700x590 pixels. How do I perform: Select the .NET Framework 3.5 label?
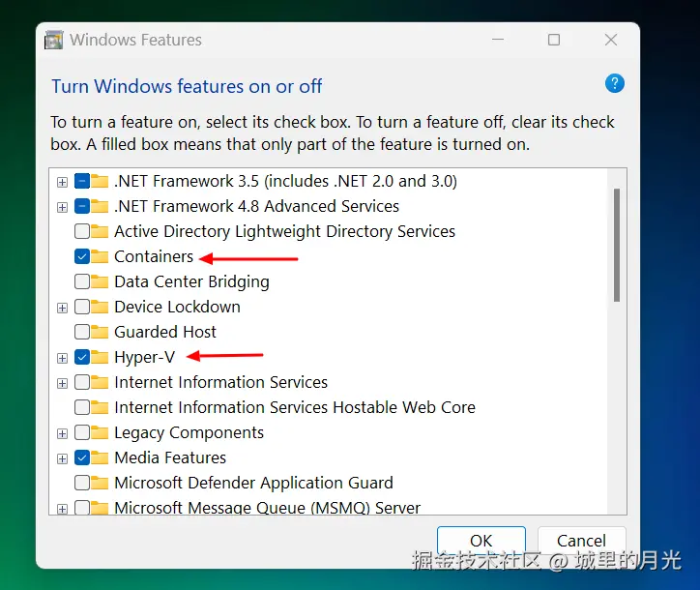[x=286, y=181]
